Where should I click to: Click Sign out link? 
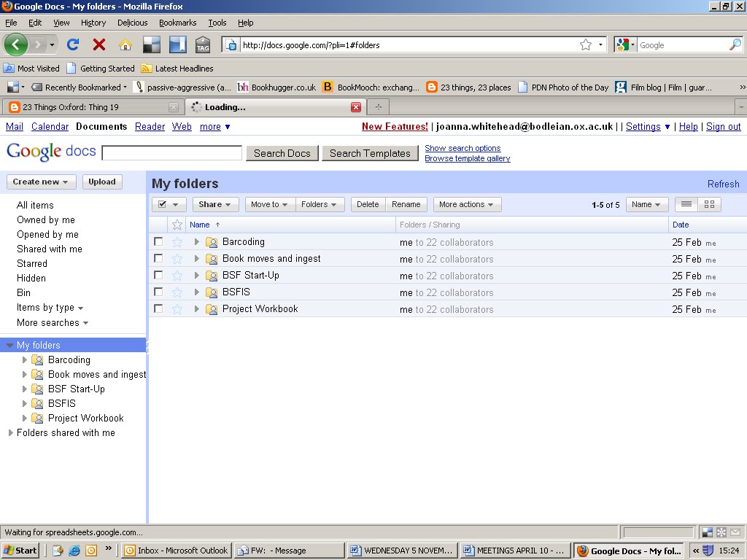(723, 127)
